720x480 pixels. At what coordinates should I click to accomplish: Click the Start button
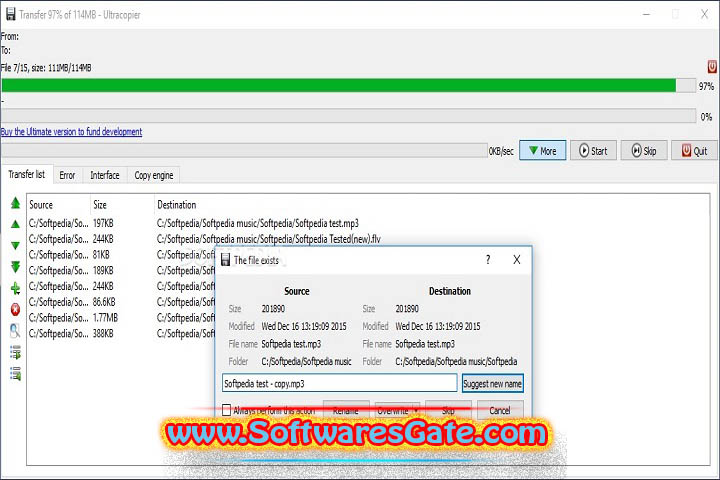tap(593, 151)
